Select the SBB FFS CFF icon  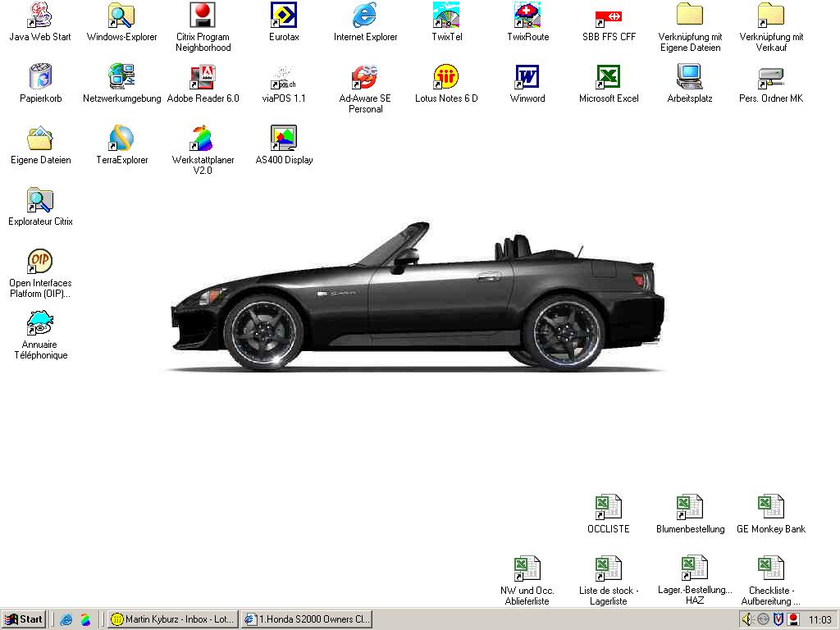[x=609, y=16]
